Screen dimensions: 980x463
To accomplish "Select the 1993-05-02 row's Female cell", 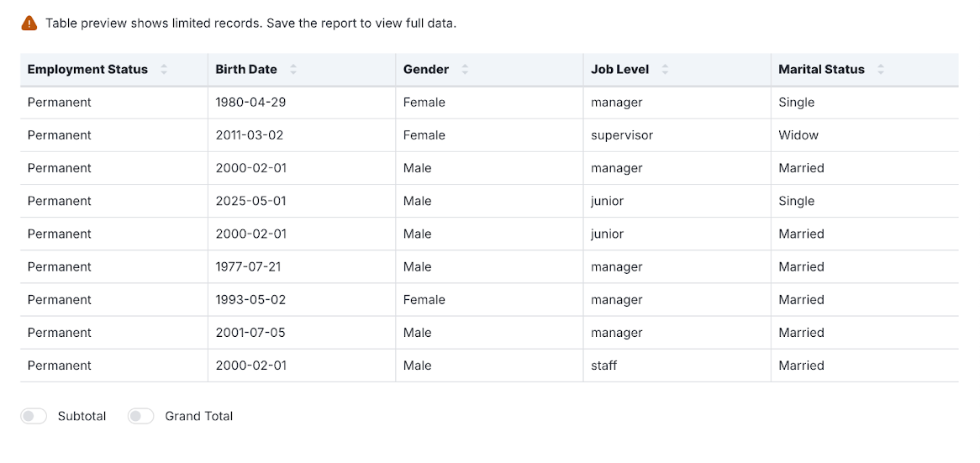I will [x=424, y=300].
